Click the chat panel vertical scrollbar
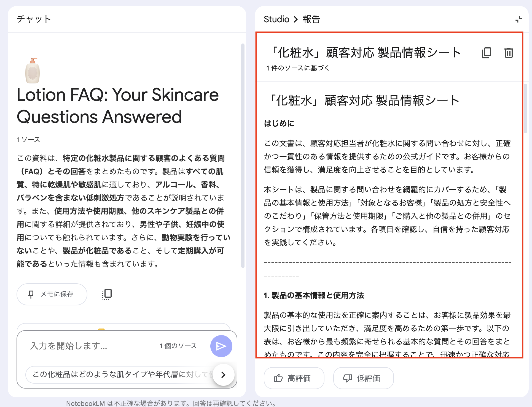 click(x=243, y=156)
